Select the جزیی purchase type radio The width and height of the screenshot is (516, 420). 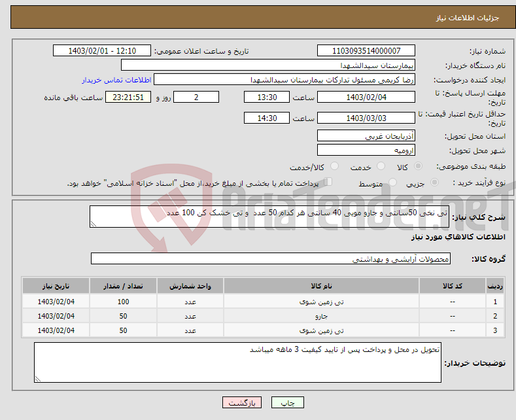click(434, 183)
